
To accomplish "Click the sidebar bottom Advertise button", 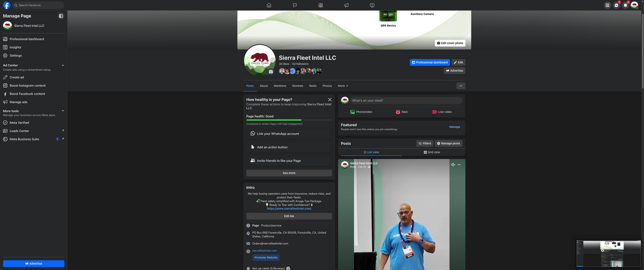I will [33, 264].
